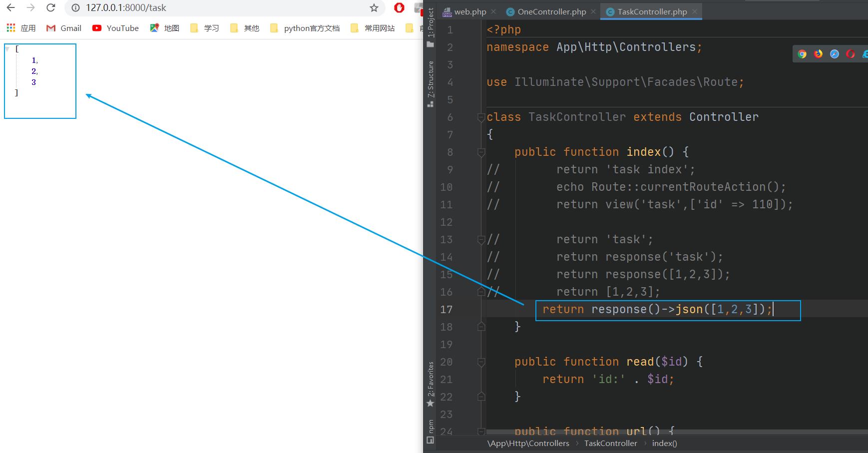The image size is (868, 453).
Task: Open the 学习 bookmarks folder
Action: click(205, 28)
